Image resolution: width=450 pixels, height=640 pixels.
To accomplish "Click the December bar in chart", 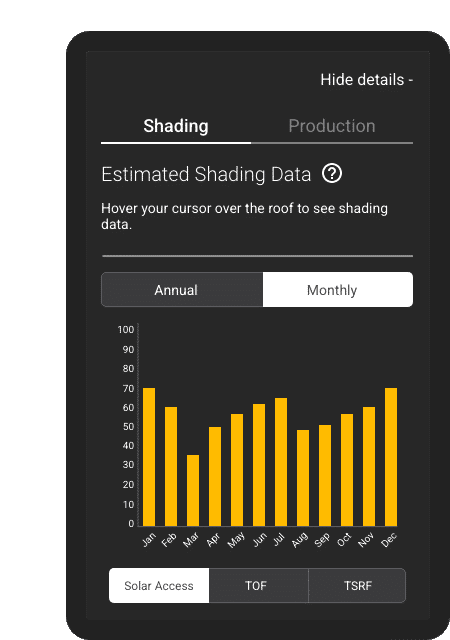I will (x=391, y=457).
